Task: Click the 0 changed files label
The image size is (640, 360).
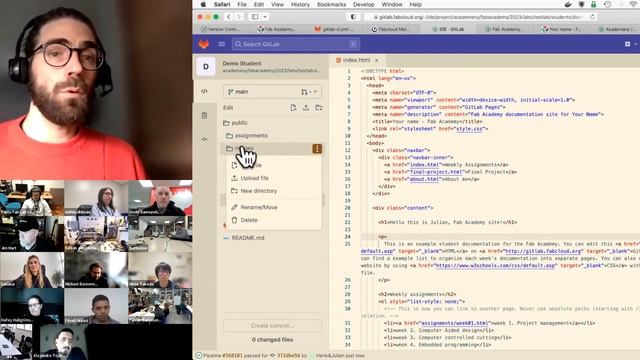Action: pos(272,340)
